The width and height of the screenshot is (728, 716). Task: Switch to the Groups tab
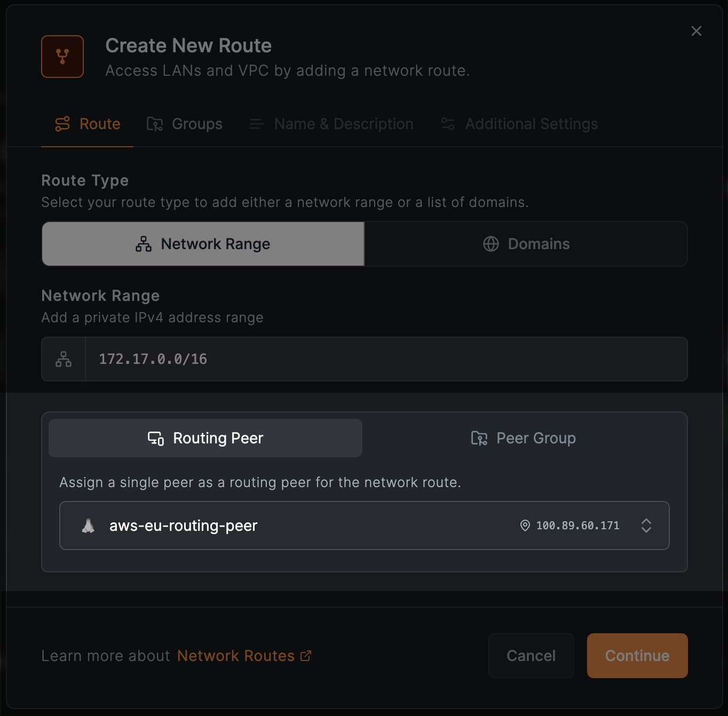tap(184, 124)
